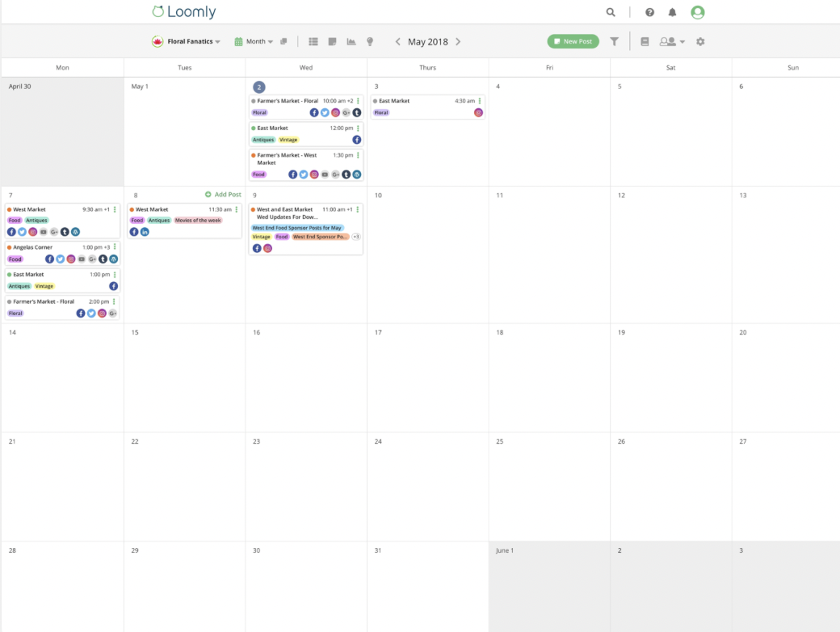Click LinkedIn icon on May 8 West Market post

[145, 232]
